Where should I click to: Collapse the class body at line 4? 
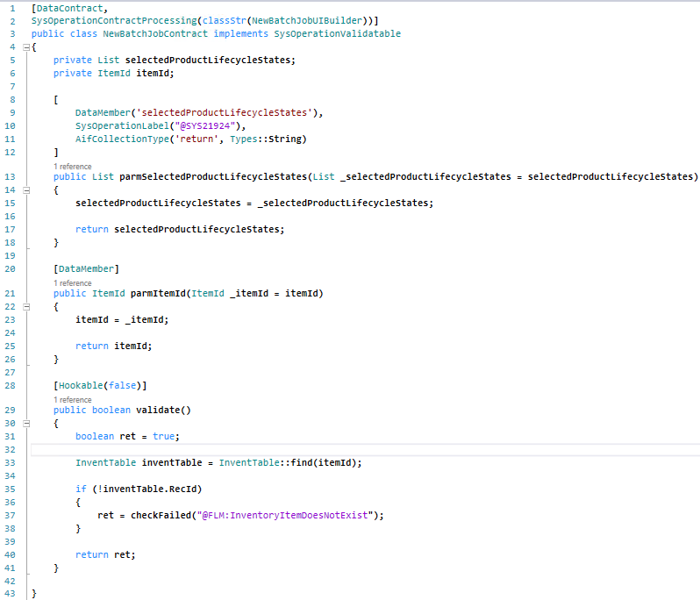pos(26,46)
